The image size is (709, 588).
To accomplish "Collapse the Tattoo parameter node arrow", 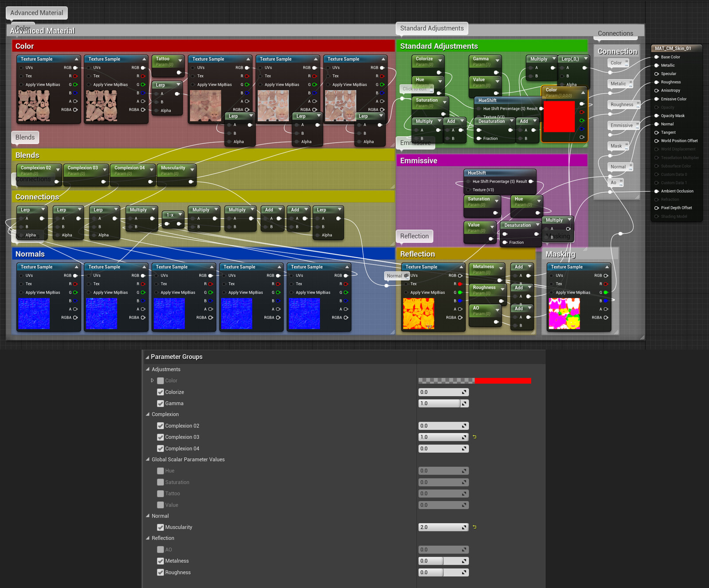I will 180,60.
